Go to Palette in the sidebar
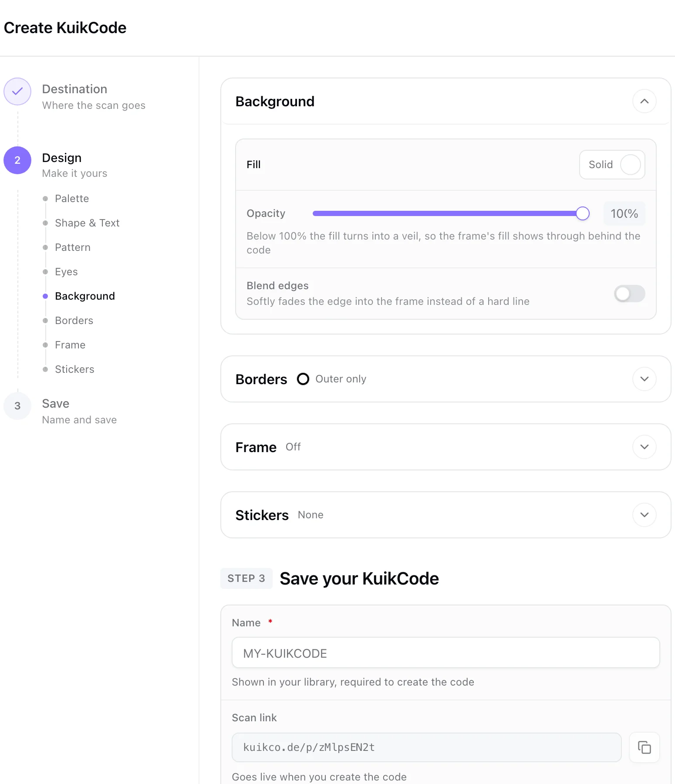Viewport: 675px width, 784px height. 72,199
